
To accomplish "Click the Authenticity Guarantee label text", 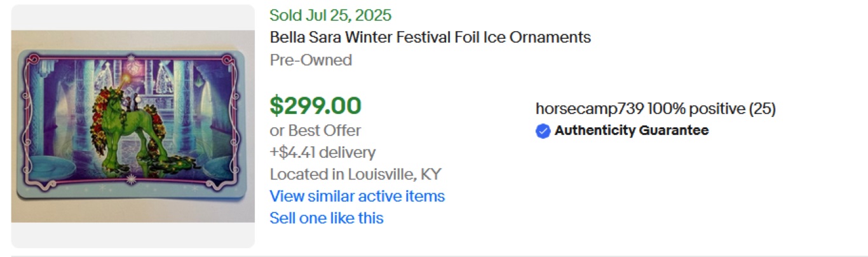I will pyautogui.click(x=631, y=131).
